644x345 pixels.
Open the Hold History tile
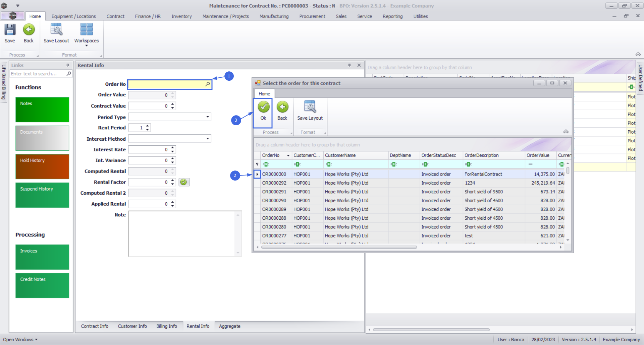[x=42, y=166]
